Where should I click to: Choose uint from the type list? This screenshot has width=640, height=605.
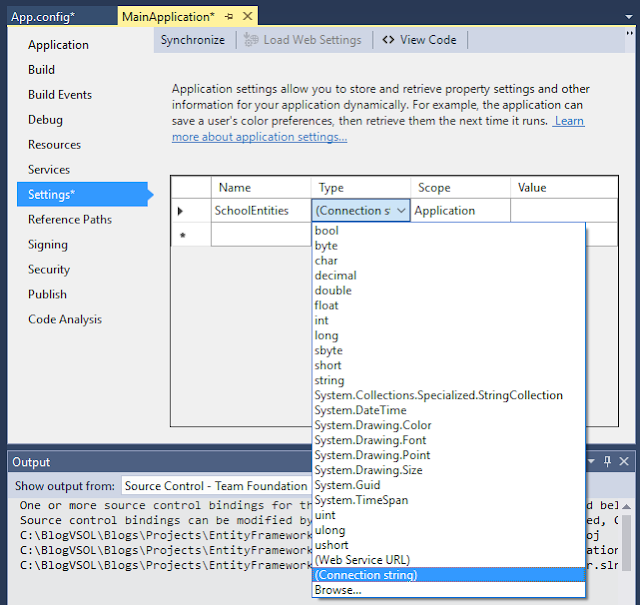(449, 515)
